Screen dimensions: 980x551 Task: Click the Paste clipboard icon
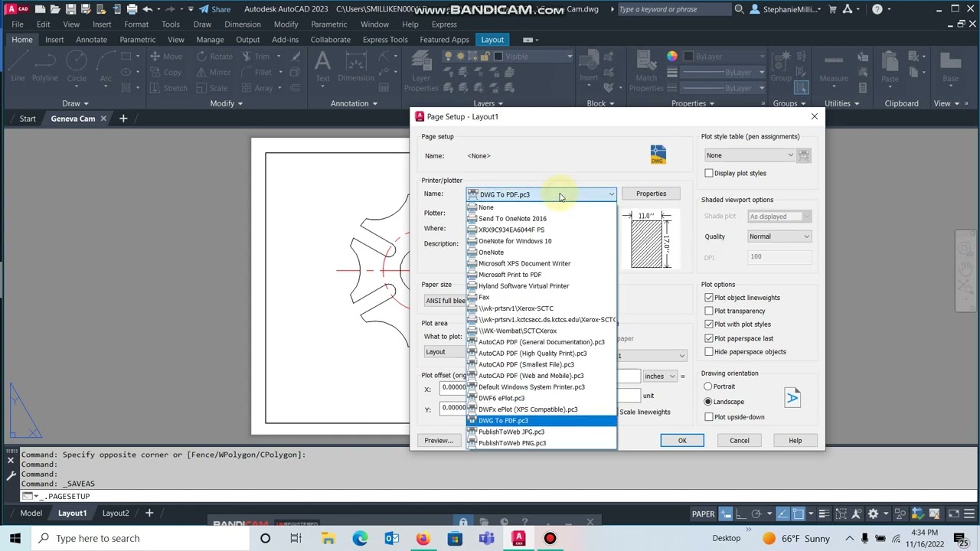coord(890,67)
